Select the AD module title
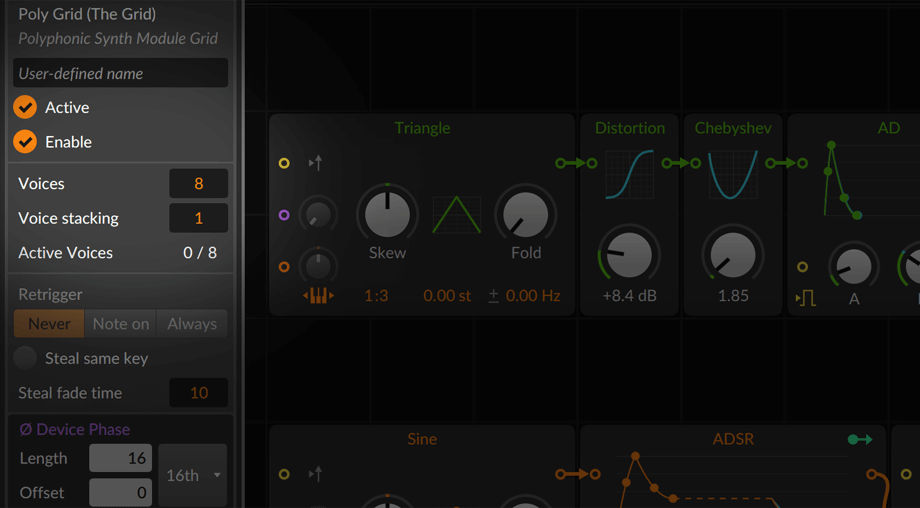This screenshot has height=508, width=920. (888, 128)
